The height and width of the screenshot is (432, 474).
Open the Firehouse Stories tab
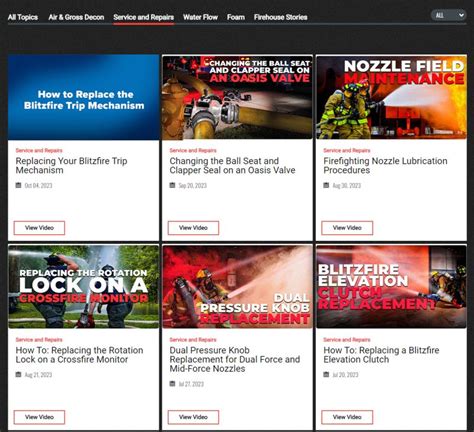click(x=280, y=17)
